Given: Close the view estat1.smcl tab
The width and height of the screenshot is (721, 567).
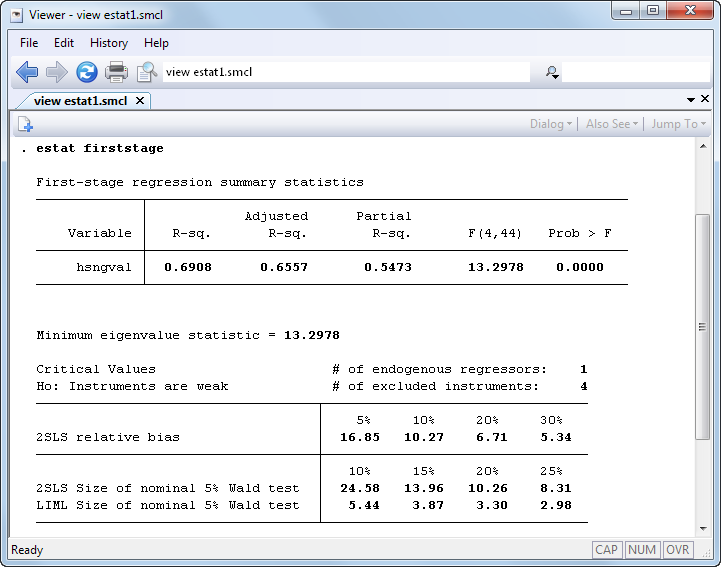Looking at the screenshot, I should (x=140, y=101).
